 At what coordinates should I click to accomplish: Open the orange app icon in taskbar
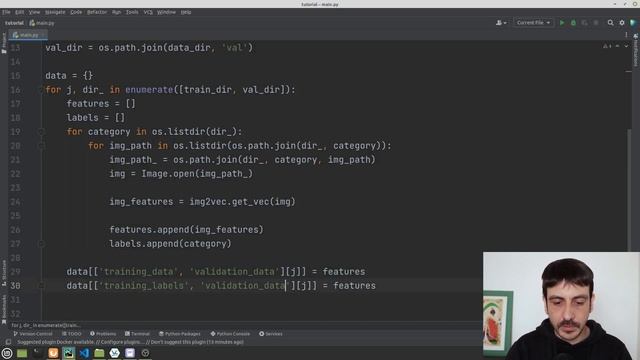click(53, 353)
